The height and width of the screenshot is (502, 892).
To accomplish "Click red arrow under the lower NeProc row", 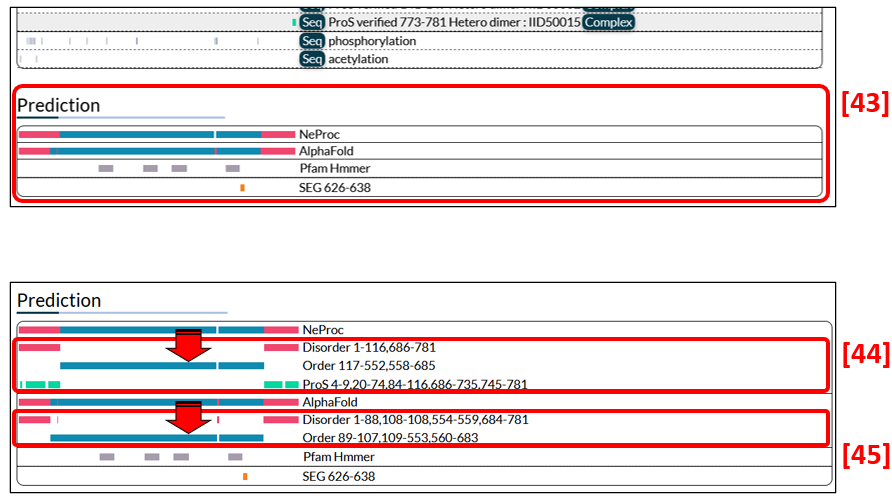I will pyautogui.click(x=188, y=345).
